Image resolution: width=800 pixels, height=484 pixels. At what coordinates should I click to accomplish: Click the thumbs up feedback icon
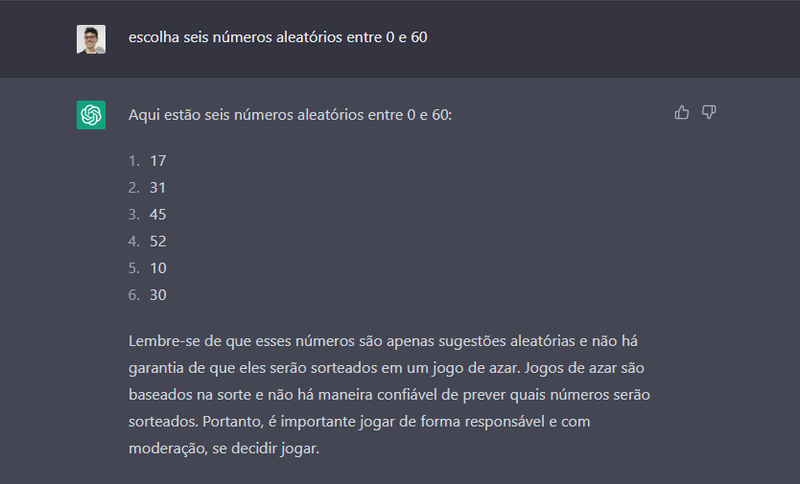click(x=682, y=112)
